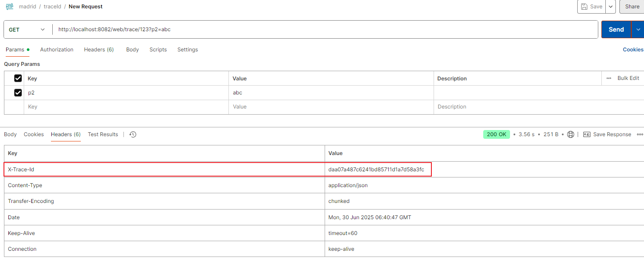Image resolution: width=644 pixels, height=264 pixels.
Task: Switch to the Authorization tab
Action: (57, 50)
